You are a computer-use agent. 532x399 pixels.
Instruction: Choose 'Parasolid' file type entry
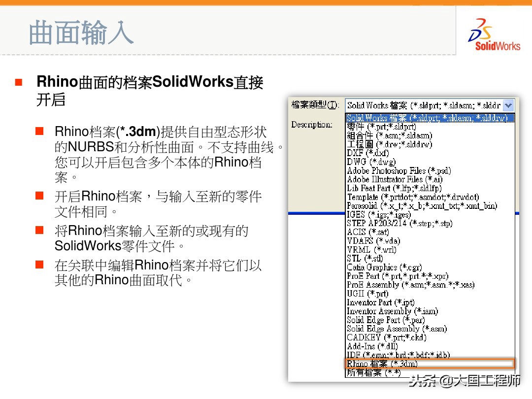[x=430, y=205]
